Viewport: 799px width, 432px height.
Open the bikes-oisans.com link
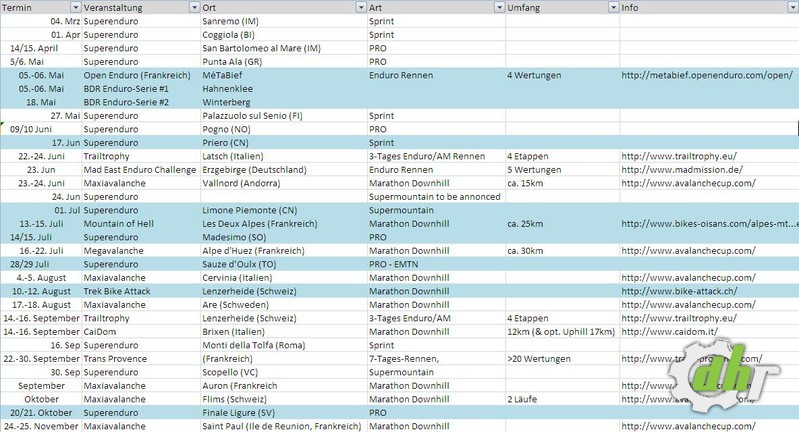tap(710, 224)
